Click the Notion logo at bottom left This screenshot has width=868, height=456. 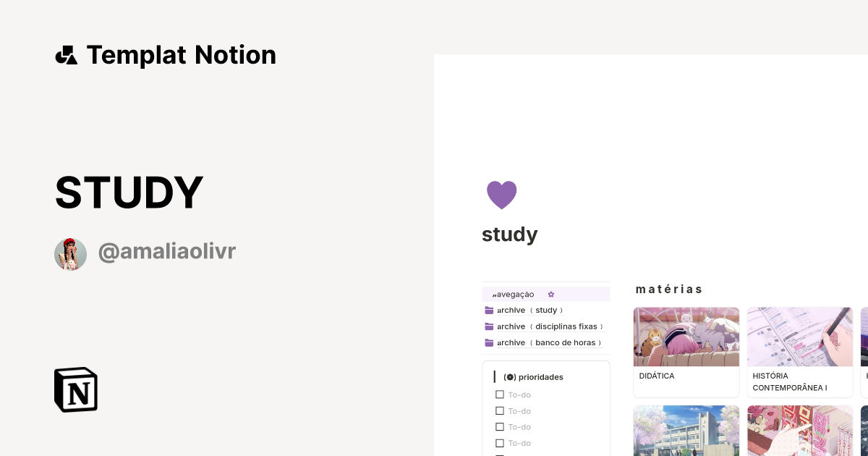tap(75, 389)
